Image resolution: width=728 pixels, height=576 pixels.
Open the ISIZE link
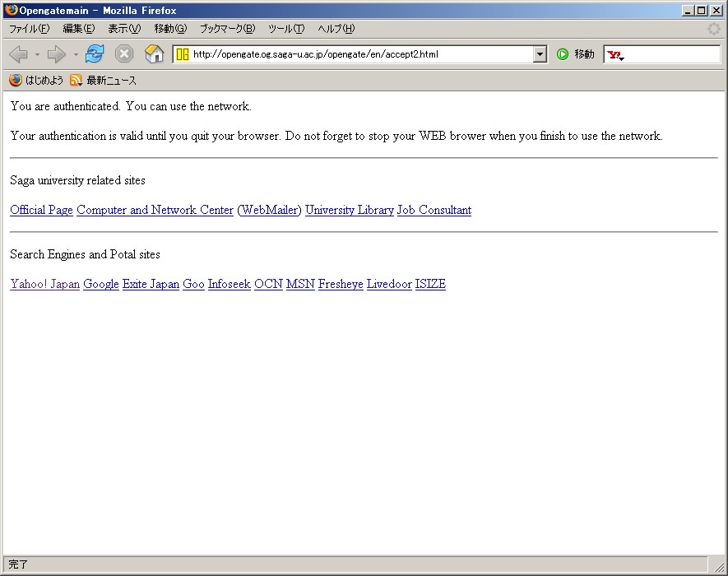tap(430, 284)
